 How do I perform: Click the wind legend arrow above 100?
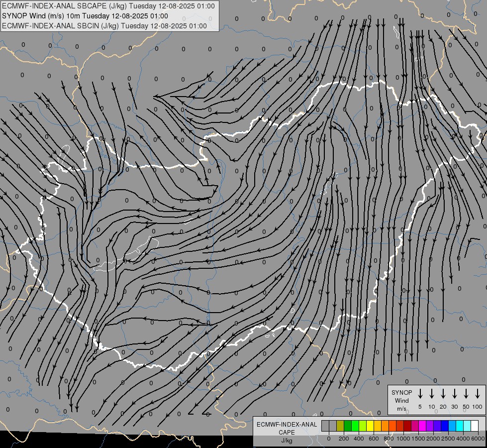pos(478,394)
